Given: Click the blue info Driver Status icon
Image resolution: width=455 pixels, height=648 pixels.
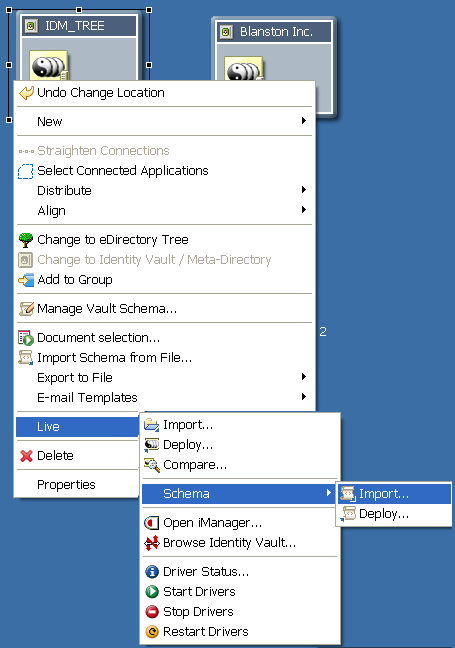Looking at the screenshot, I should pyautogui.click(x=152, y=572).
